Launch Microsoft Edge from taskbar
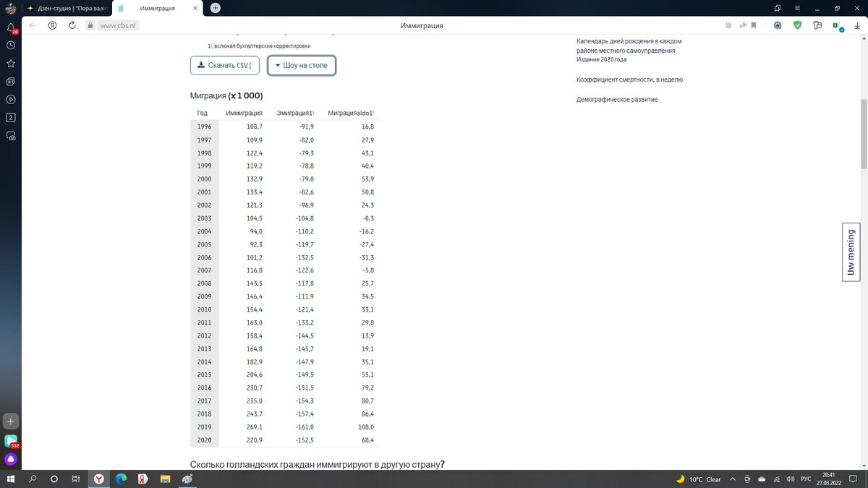868x488 pixels. (121, 479)
